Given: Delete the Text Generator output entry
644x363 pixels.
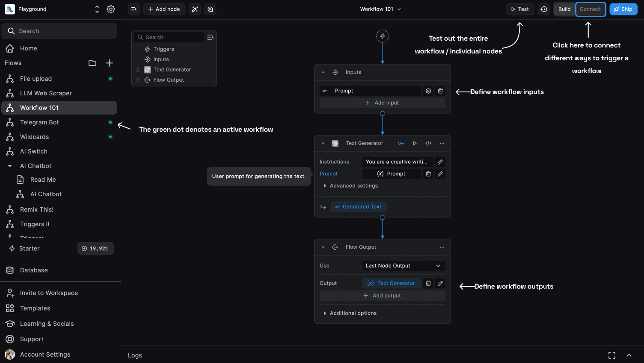Looking at the screenshot, I should (x=428, y=283).
